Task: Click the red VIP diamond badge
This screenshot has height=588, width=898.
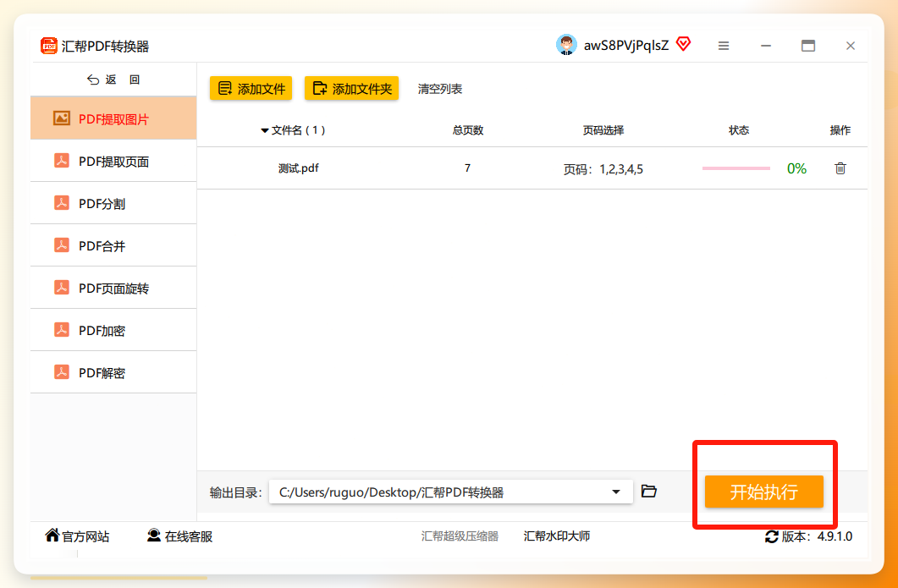Action: 683,44
